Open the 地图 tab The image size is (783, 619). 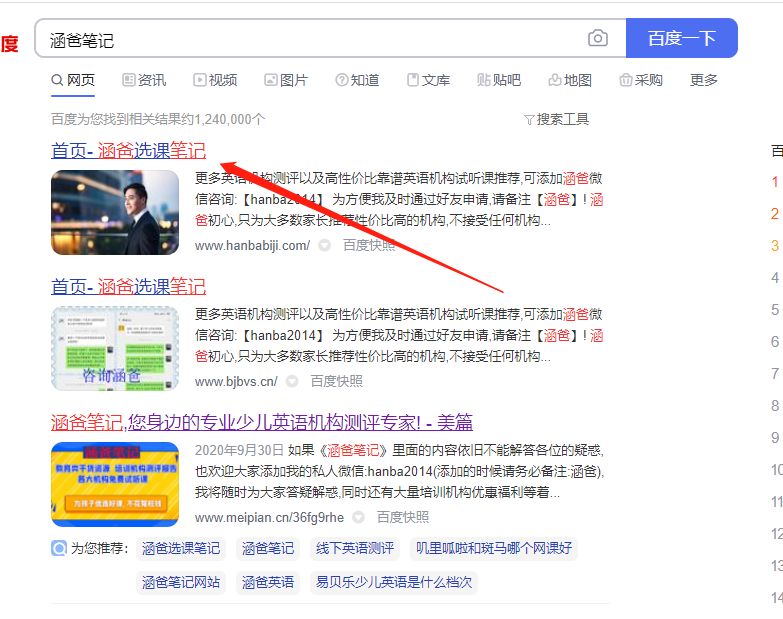[x=570, y=80]
